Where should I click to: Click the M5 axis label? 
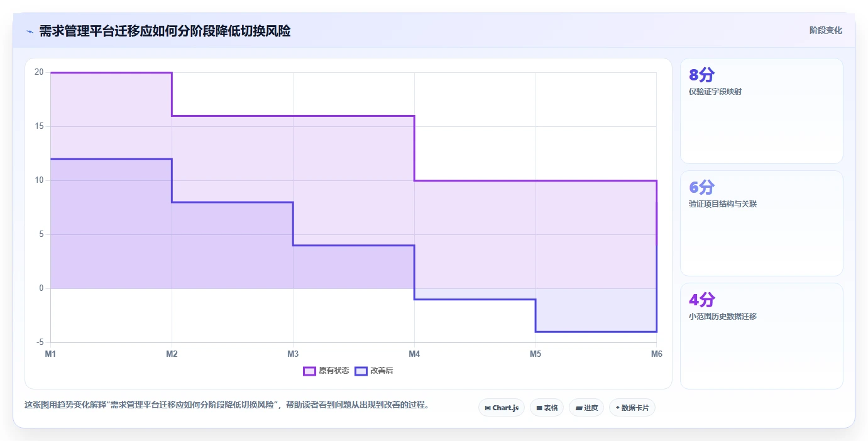(536, 354)
